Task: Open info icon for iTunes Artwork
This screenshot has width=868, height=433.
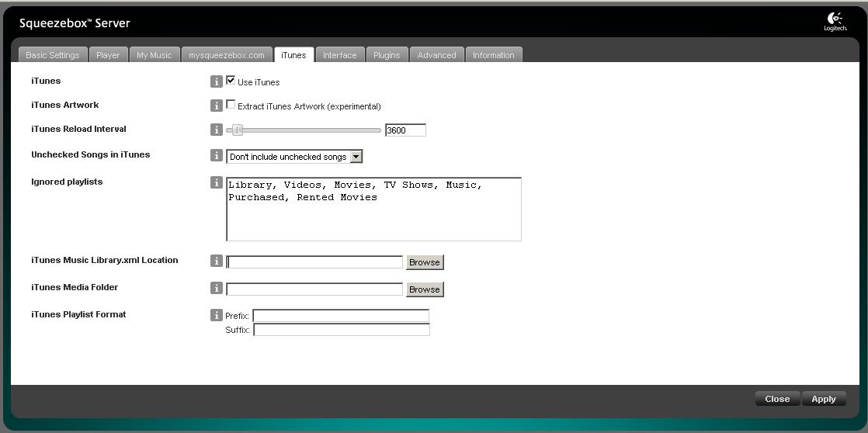Action: (x=217, y=106)
